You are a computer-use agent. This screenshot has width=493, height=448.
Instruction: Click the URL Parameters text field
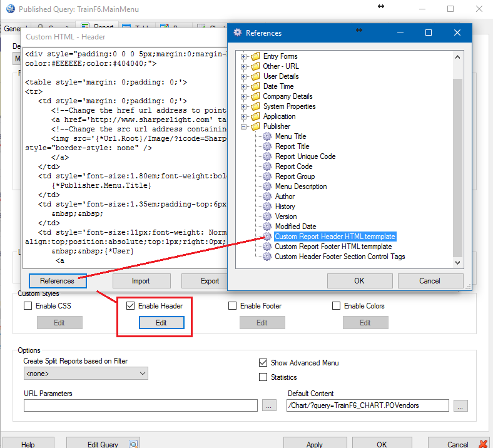tap(141, 405)
